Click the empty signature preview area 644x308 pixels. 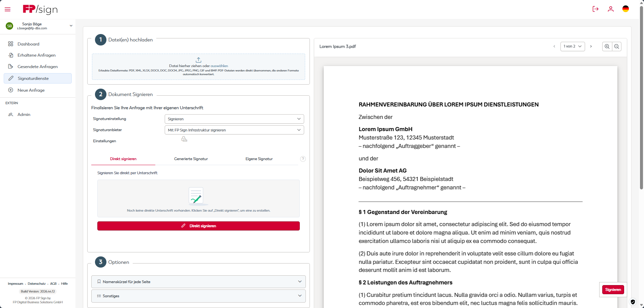198,198
